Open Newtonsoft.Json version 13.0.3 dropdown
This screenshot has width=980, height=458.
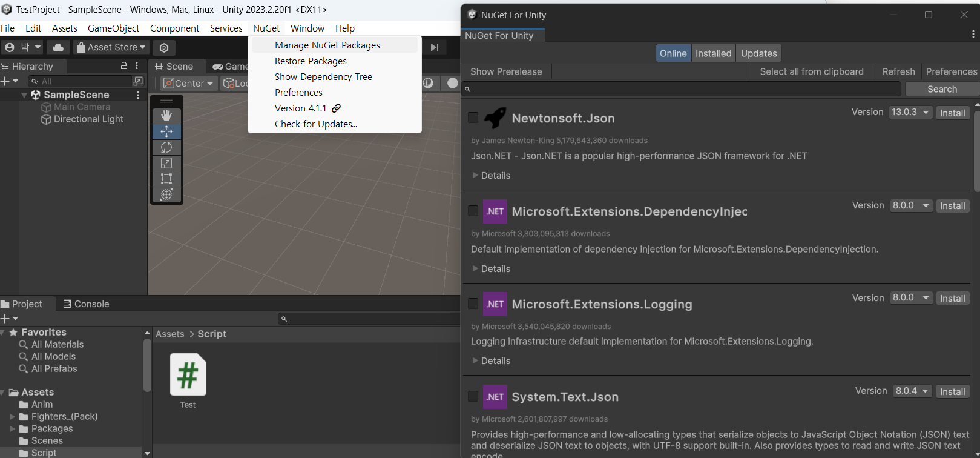[910, 112]
